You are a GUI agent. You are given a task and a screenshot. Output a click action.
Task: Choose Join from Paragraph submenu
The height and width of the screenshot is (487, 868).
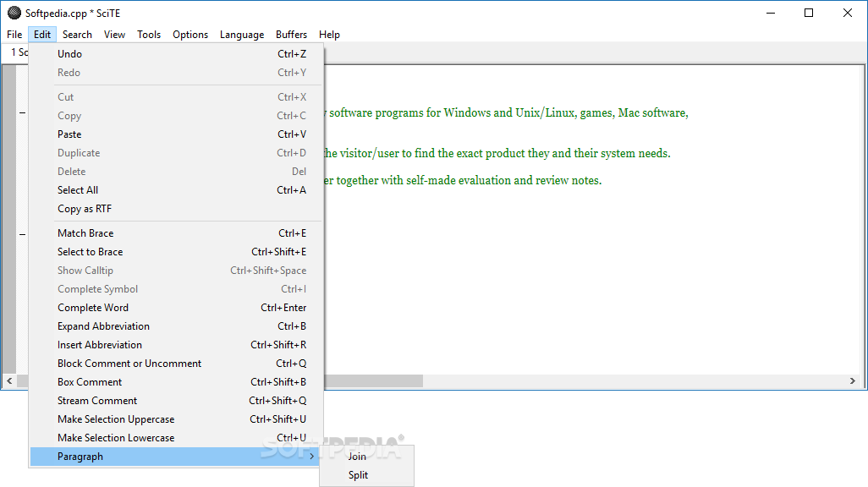(x=367, y=457)
